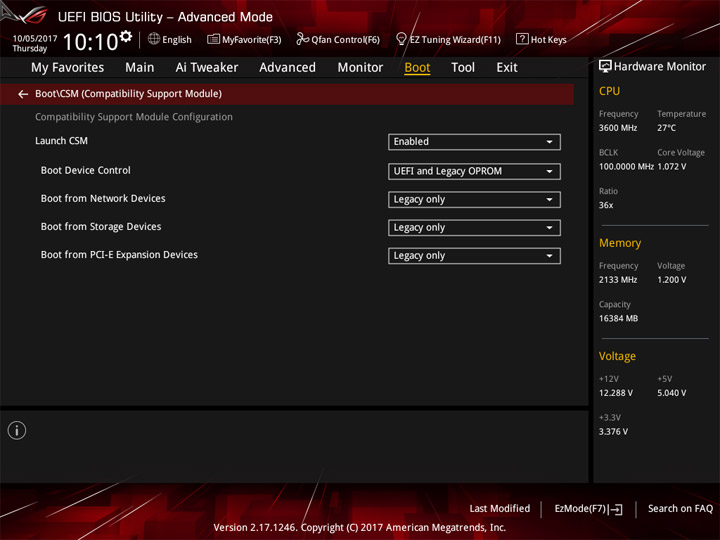The height and width of the screenshot is (540, 720).
Task: Open Qfan Control fan icon
Action: tap(302, 39)
